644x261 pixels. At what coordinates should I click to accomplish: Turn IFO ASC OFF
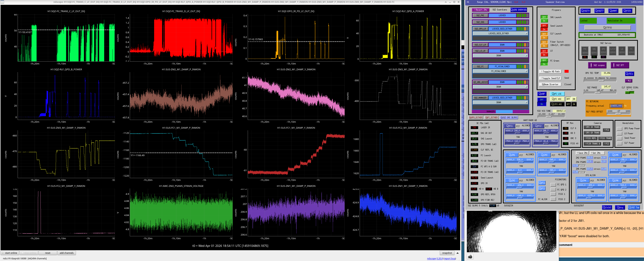click(x=568, y=104)
